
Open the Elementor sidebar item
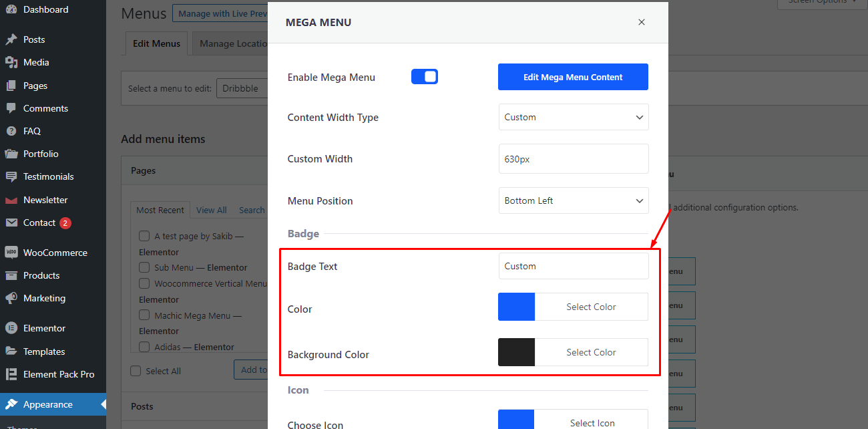tap(44, 328)
